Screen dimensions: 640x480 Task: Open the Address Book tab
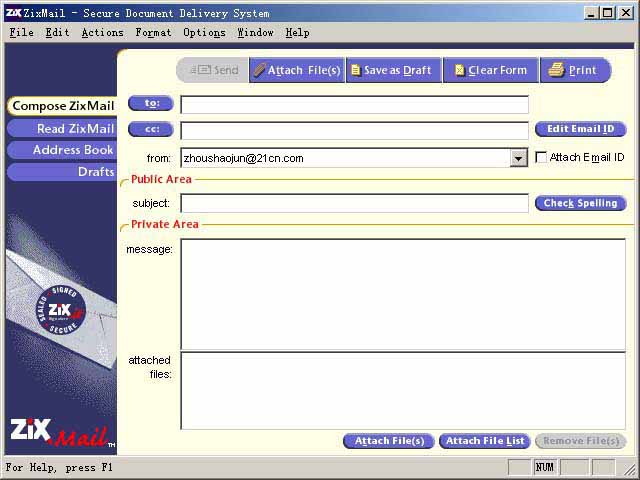[x=62, y=150]
